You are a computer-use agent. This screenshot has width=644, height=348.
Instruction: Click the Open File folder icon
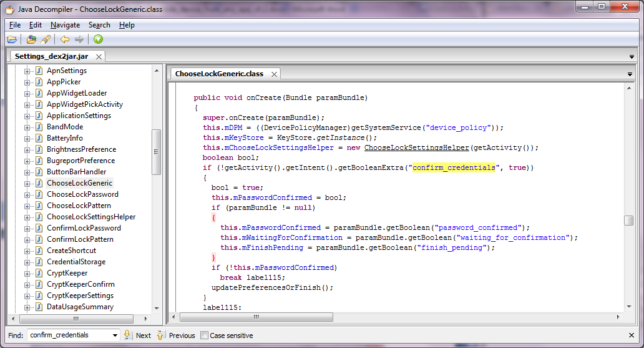click(x=12, y=39)
